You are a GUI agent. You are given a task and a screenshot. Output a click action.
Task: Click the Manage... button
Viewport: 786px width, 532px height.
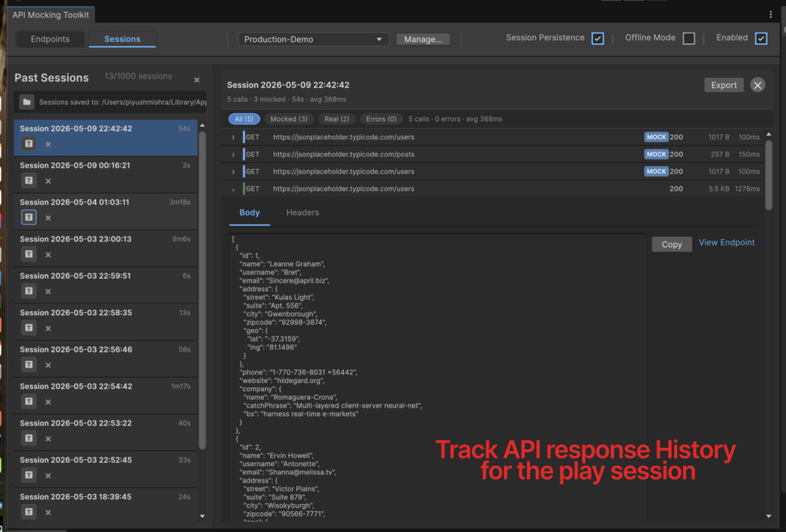pyautogui.click(x=423, y=39)
